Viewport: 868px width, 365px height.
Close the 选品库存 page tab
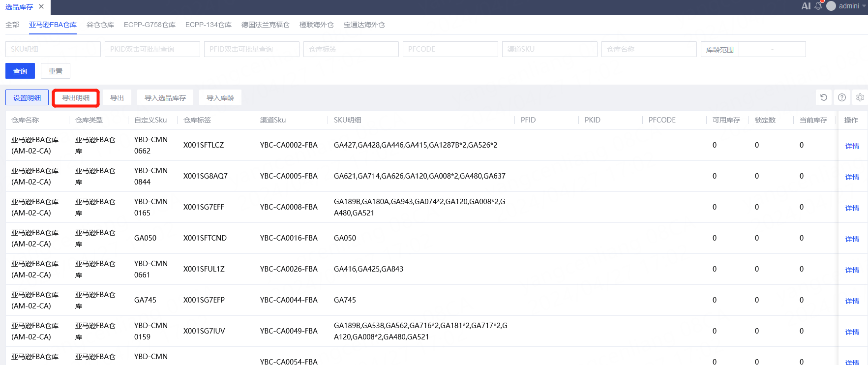[41, 7]
